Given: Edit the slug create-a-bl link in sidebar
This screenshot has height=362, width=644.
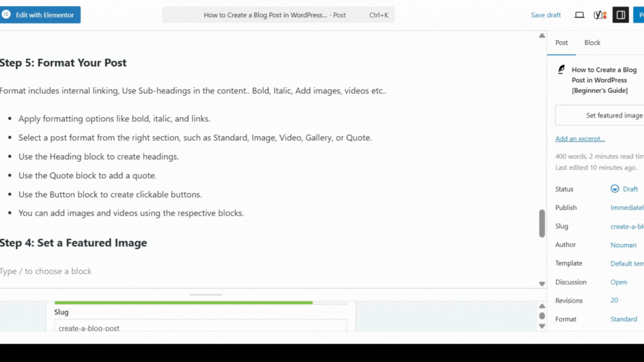Looking at the screenshot, I should (627, 227).
